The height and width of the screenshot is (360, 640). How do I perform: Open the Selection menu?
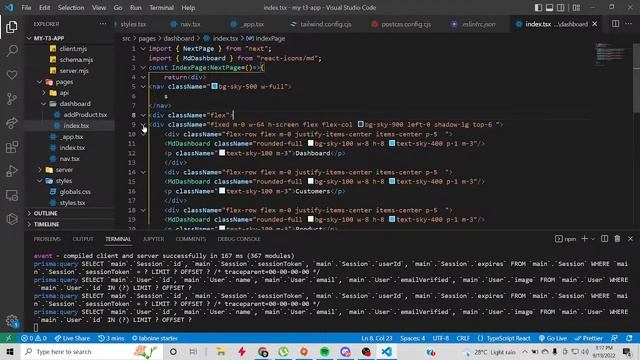[71, 7]
